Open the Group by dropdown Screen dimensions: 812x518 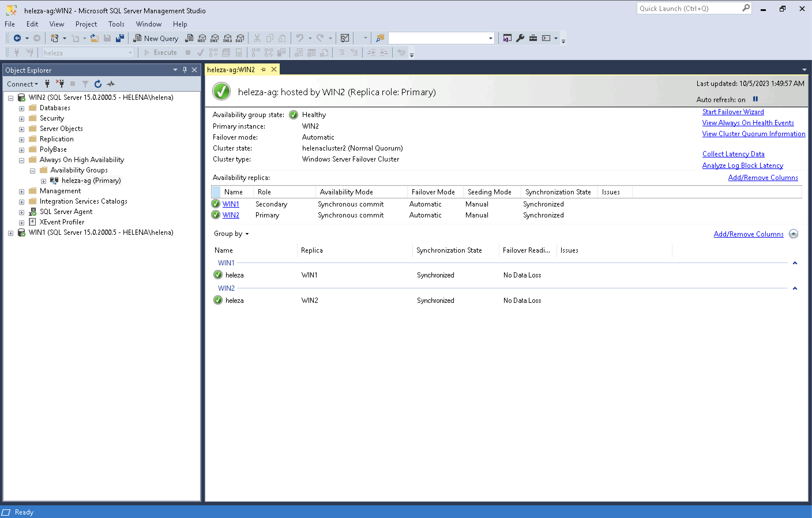tap(231, 234)
